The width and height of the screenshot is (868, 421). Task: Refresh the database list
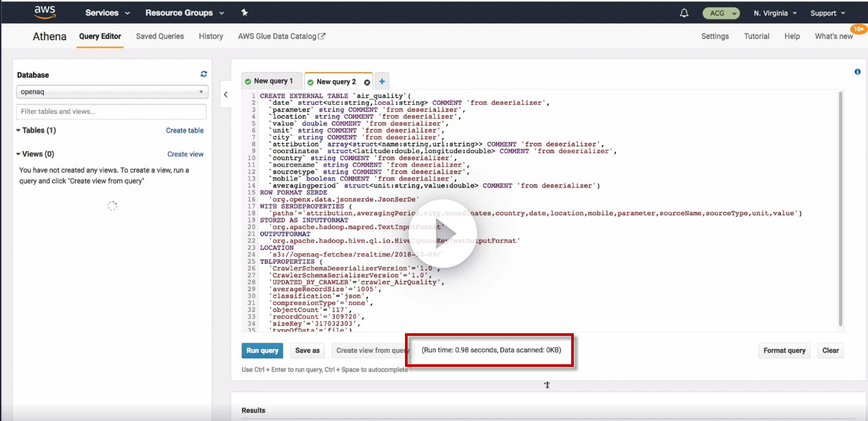tap(204, 75)
